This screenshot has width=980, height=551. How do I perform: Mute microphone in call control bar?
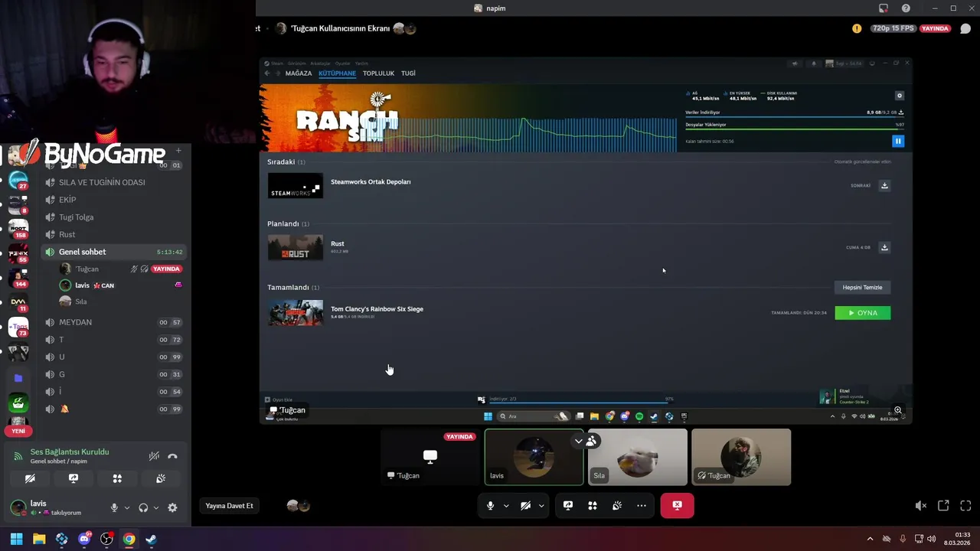click(x=491, y=506)
